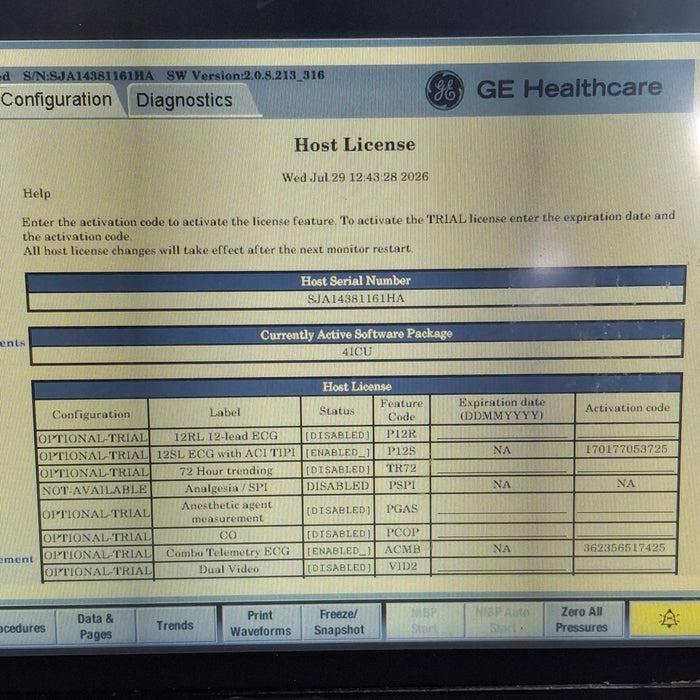Tap Zero All Pressures button

582,619
